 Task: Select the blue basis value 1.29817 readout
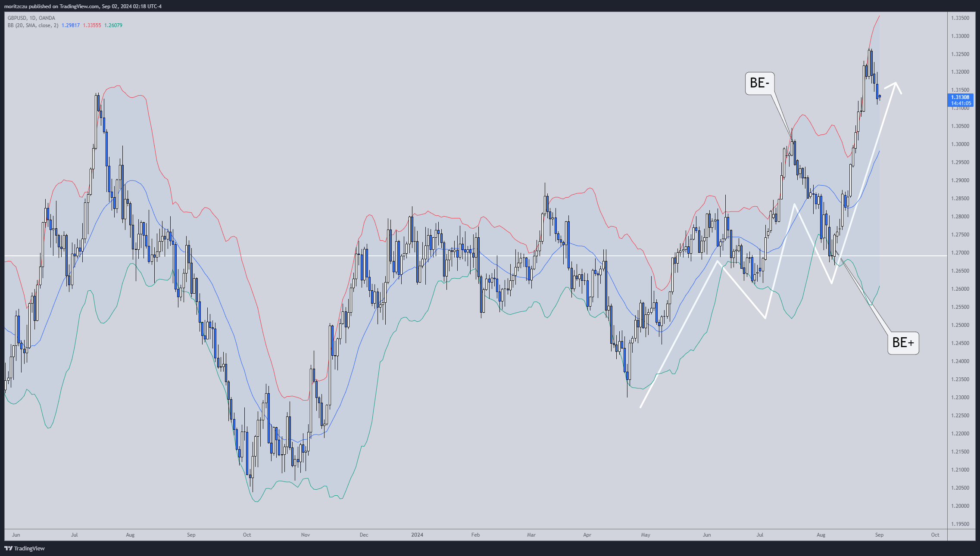tap(70, 25)
